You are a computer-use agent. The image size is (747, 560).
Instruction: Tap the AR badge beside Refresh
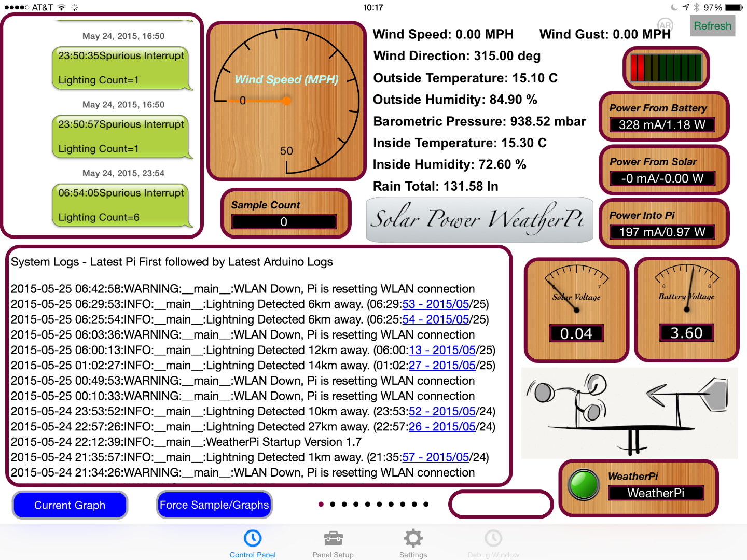tap(666, 25)
